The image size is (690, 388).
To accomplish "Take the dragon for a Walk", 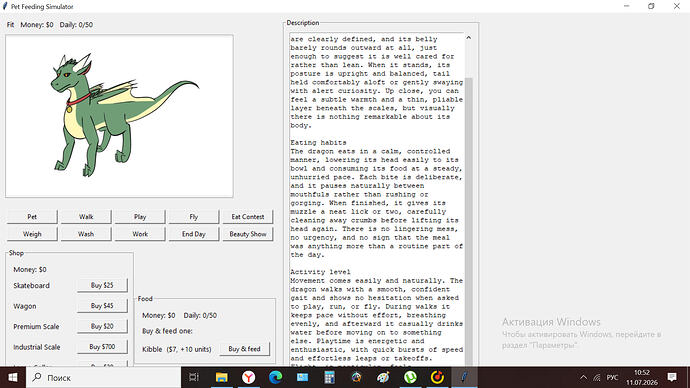I will (86, 217).
